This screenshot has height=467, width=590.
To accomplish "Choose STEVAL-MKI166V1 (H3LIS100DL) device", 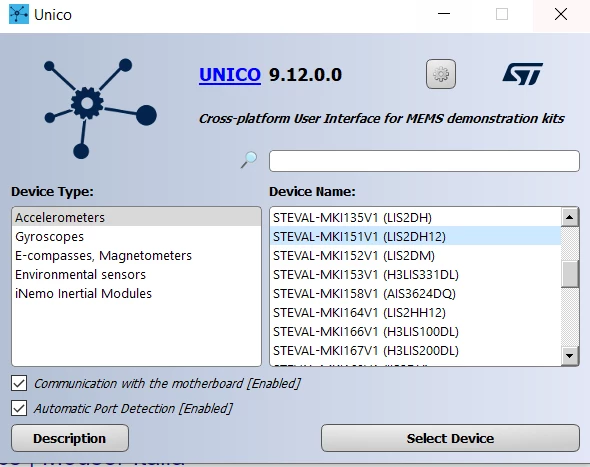I will pyautogui.click(x=415, y=332).
